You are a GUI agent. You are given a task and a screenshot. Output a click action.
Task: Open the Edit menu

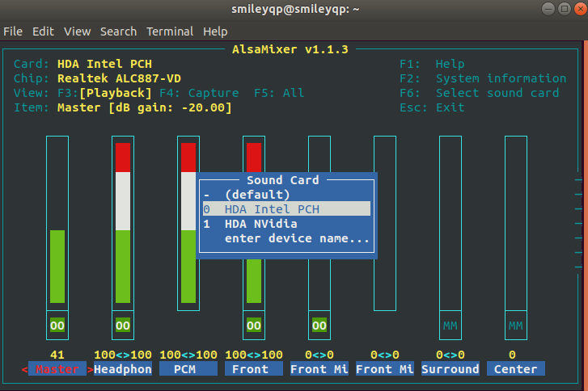click(43, 32)
